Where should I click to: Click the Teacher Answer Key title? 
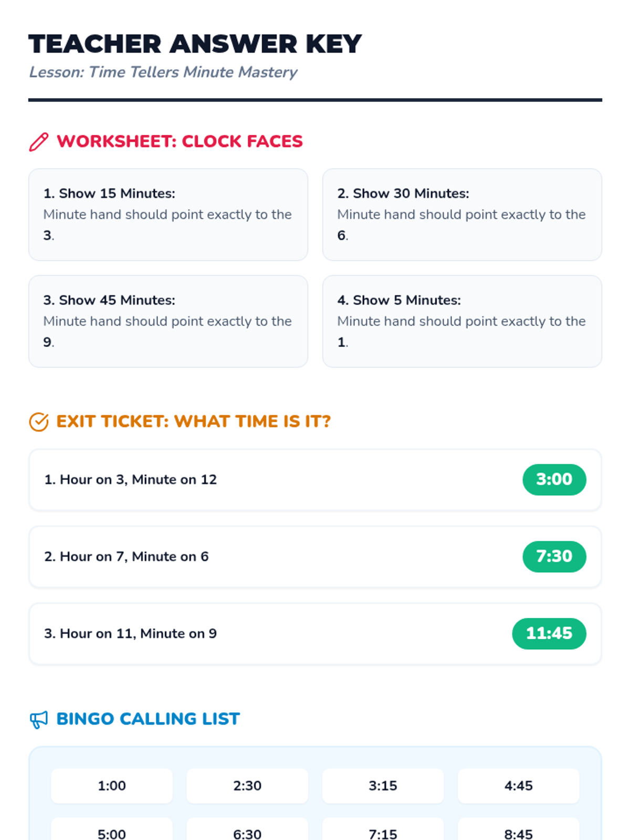coord(195,44)
